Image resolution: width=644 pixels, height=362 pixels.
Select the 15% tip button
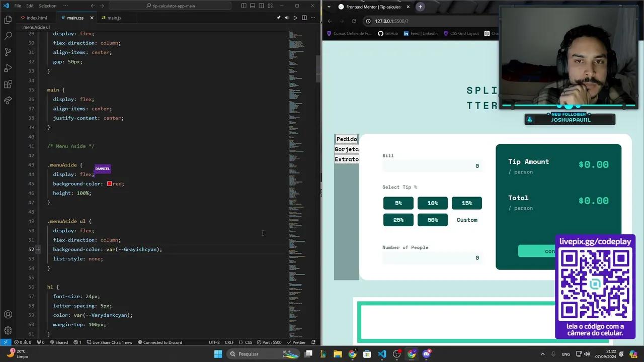(x=466, y=203)
